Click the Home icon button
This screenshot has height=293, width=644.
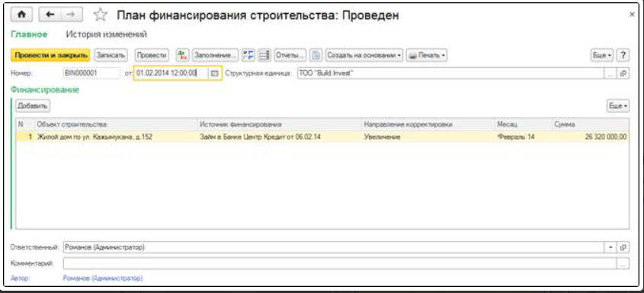coord(22,14)
